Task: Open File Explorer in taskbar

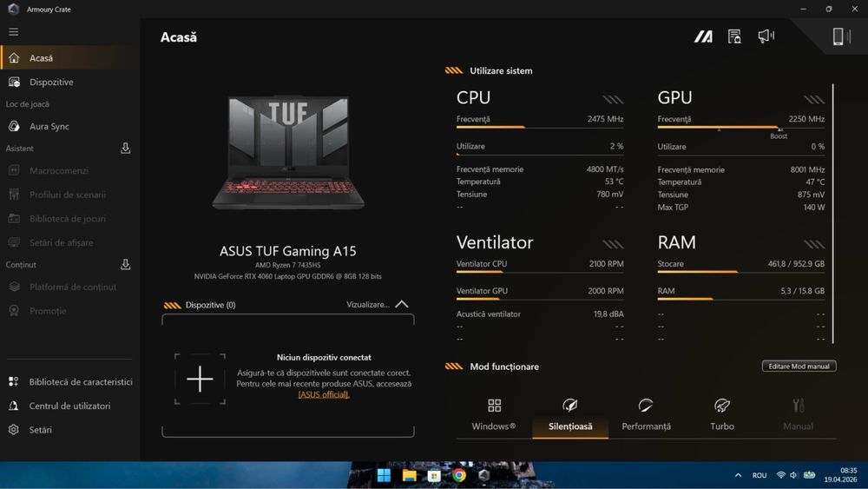Action: coord(409,475)
